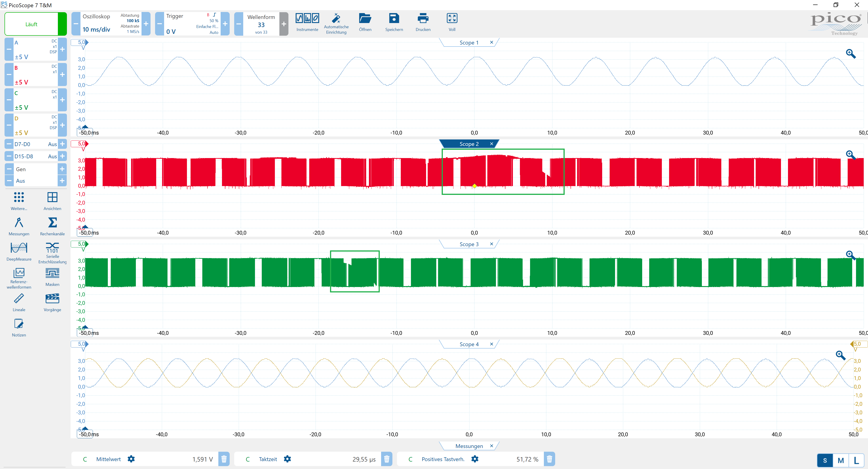
Task: Open the Ansichten views layout
Action: tap(52, 201)
